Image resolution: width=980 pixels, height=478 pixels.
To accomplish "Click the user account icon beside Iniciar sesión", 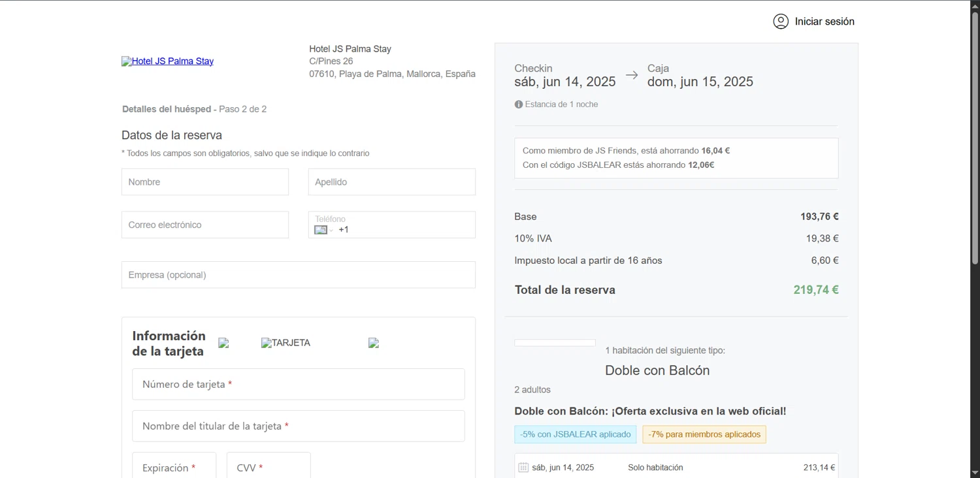I will [781, 22].
